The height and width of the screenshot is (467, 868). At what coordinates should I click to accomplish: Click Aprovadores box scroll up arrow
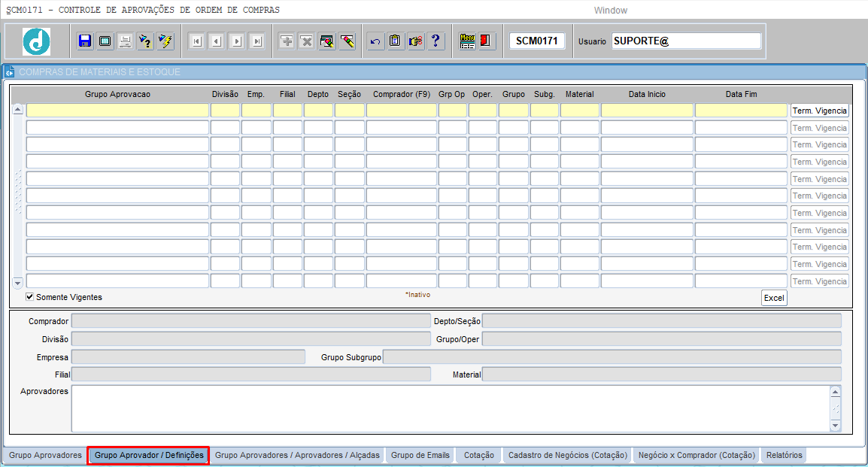836,392
